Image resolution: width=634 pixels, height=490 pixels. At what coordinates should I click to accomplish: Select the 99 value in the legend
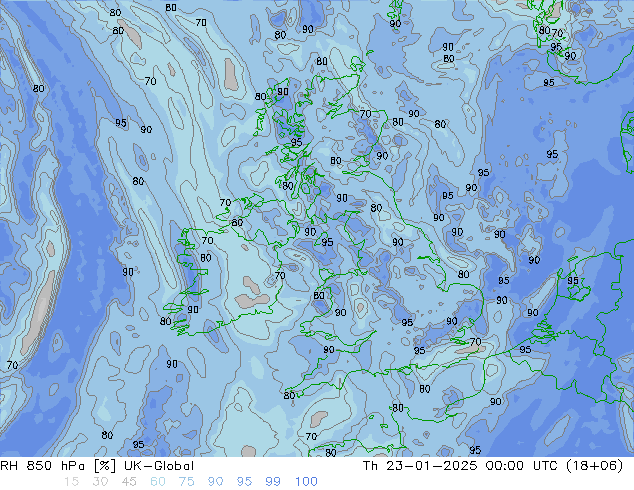(273, 482)
